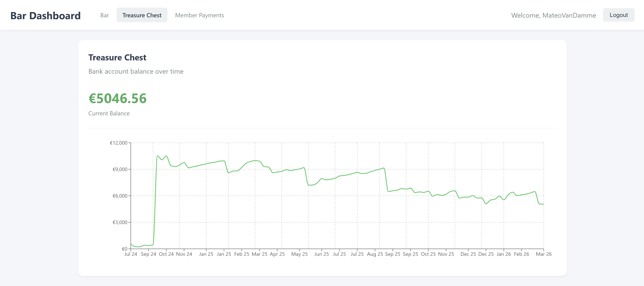644x286 pixels.
Task: Click the May 25 x-axis label
Action: [299, 254]
